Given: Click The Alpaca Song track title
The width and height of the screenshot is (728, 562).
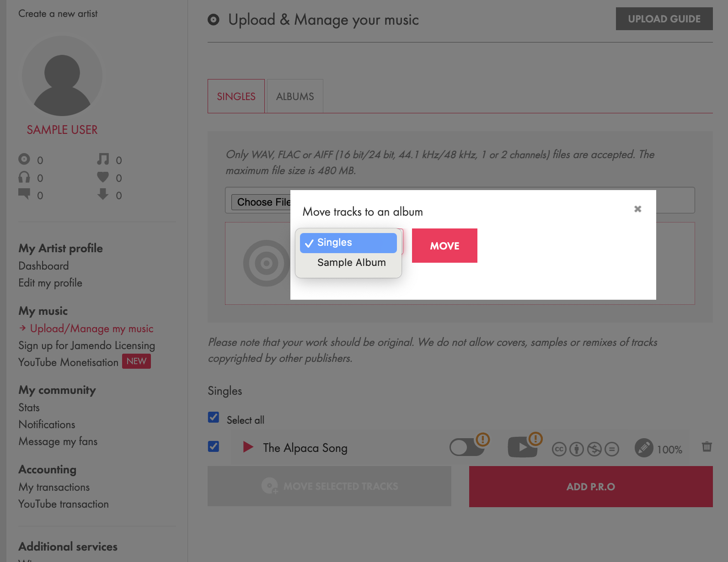Looking at the screenshot, I should 305,448.
